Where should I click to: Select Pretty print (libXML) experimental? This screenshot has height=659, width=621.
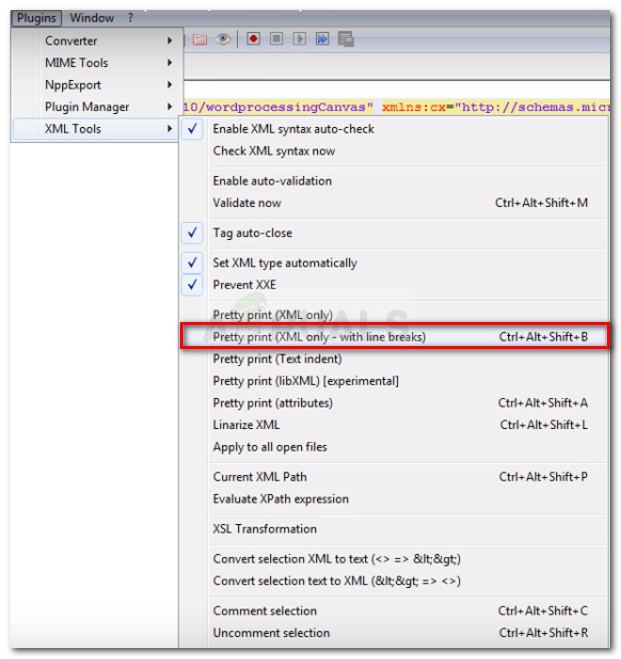pos(394,381)
